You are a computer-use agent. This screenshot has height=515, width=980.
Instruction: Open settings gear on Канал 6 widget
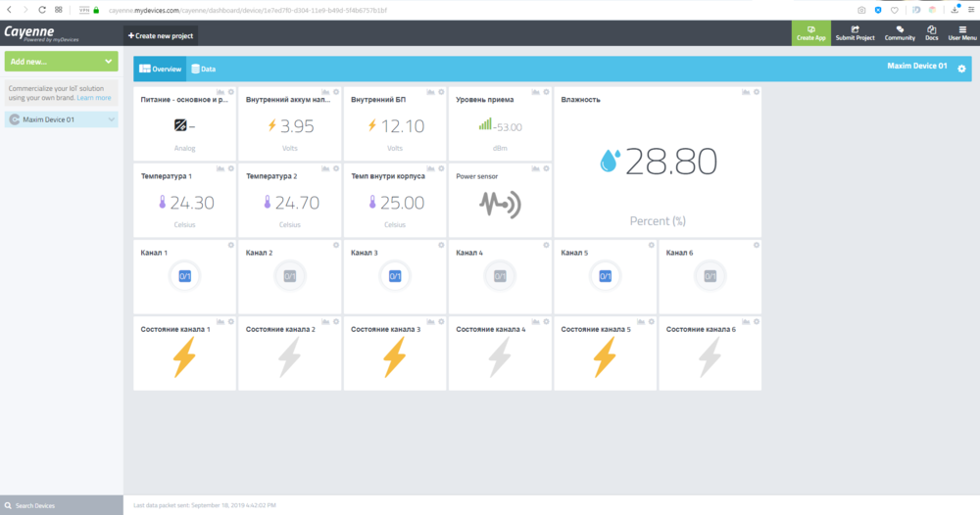tap(756, 245)
